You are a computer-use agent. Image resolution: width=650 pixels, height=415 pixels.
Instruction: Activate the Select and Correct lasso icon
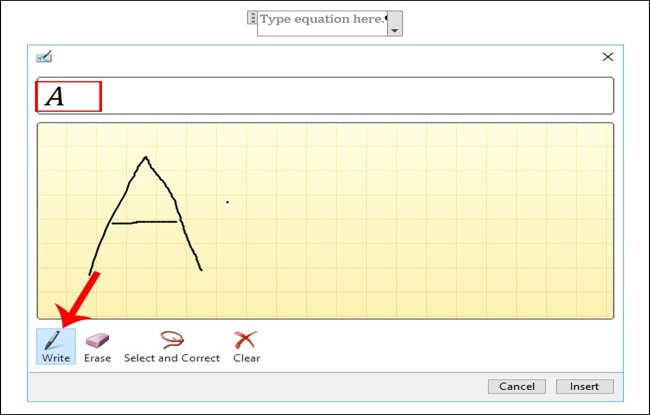pos(172,340)
